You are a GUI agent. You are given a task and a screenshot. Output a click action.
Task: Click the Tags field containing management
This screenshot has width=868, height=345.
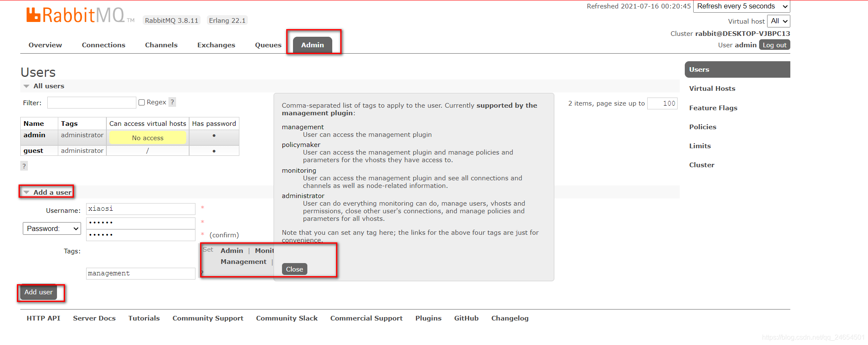tap(141, 274)
